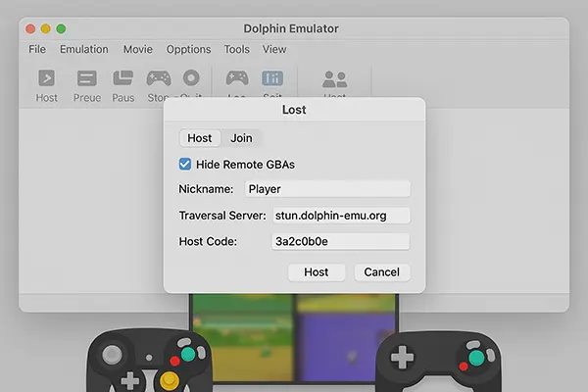Screen dimensions: 588x392
Task: Open the Movie menu
Action: pos(138,49)
